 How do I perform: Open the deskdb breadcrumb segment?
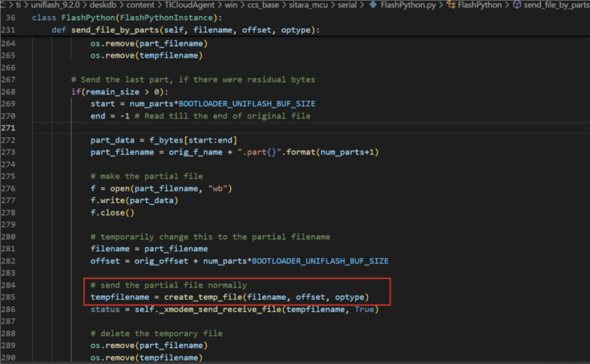[104, 5]
